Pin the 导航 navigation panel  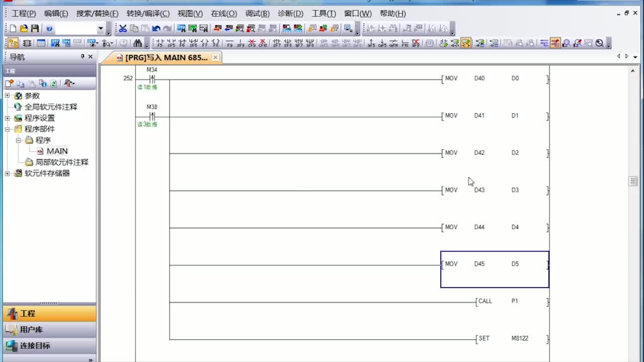coord(83,57)
